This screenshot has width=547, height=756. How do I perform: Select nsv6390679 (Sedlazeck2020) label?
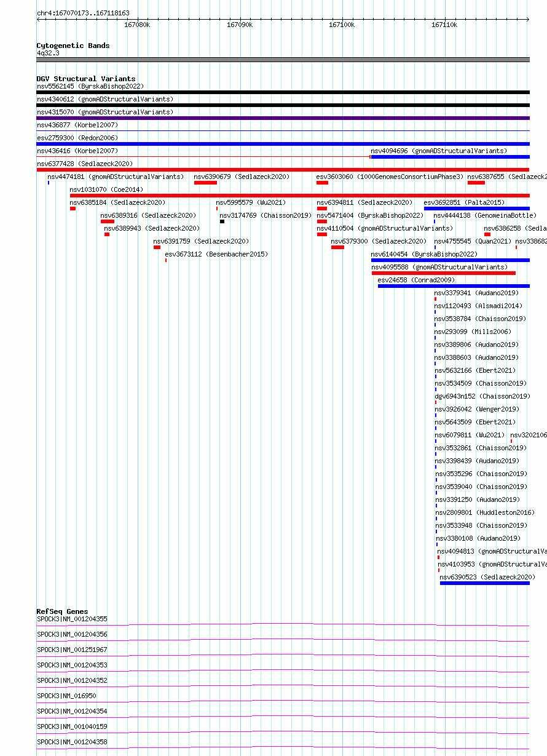tap(242, 177)
